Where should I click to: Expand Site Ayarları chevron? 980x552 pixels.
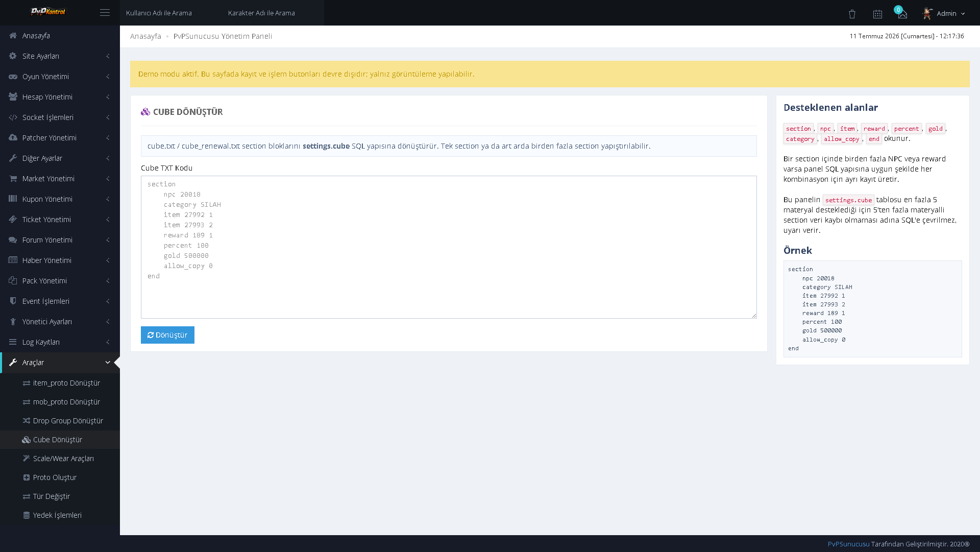108,56
